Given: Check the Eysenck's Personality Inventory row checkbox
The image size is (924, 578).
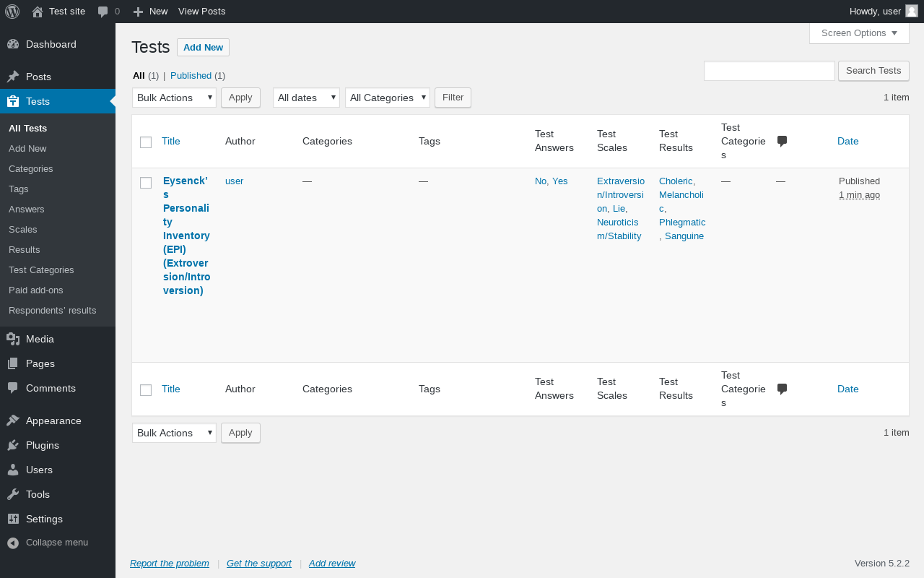Looking at the screenshot, I should [x=146, y=183].
